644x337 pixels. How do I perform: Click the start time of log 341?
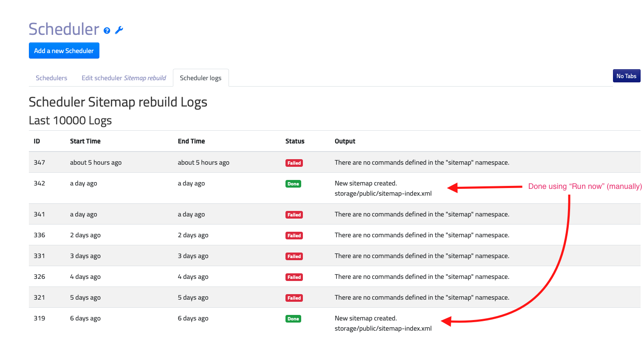84,214
